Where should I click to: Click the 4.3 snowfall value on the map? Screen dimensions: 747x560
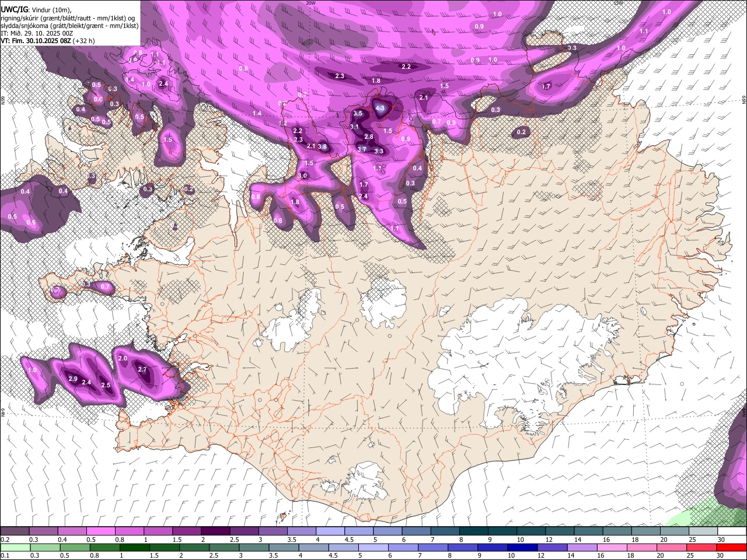381,108
